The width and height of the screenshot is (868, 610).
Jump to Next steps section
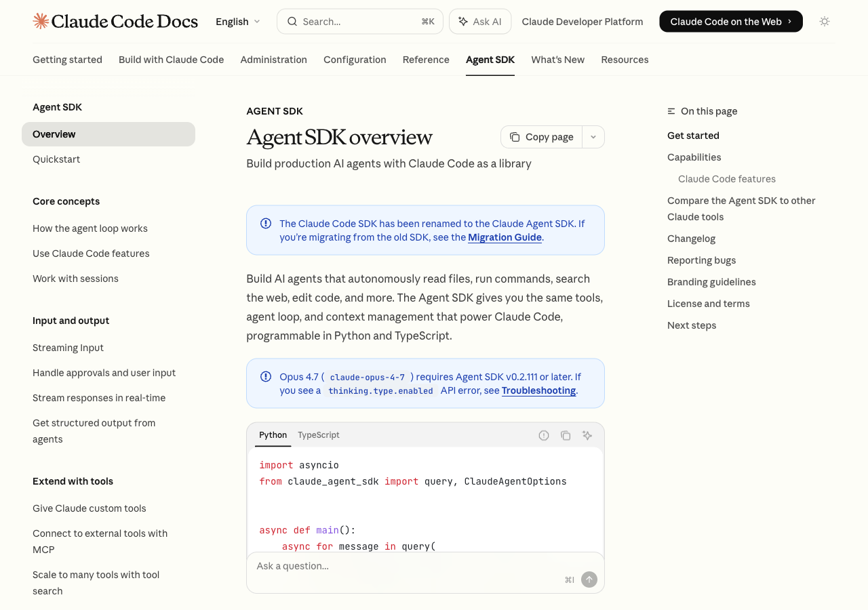click(692, 325)
